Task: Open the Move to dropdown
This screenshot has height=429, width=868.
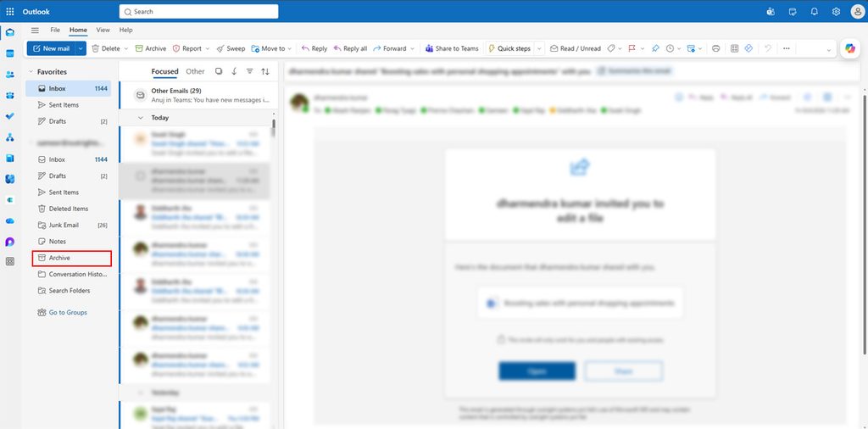Action: [x=271, y=48]
